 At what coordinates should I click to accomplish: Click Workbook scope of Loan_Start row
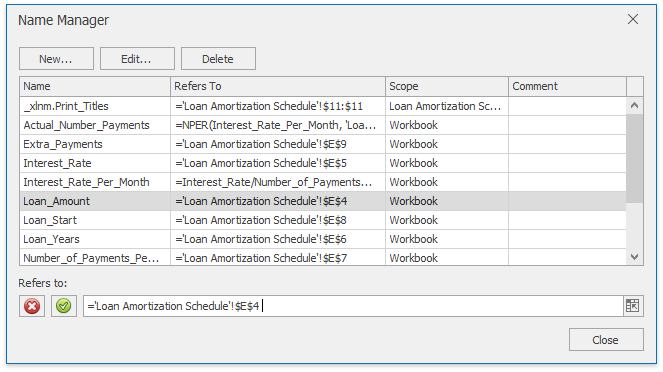coord(447,220)
